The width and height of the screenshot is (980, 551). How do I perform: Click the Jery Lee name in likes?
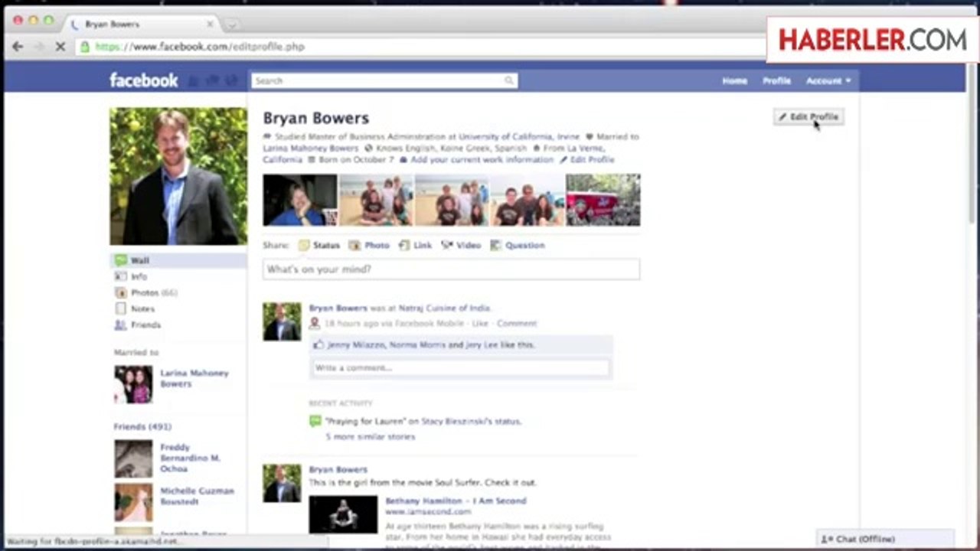482,345
